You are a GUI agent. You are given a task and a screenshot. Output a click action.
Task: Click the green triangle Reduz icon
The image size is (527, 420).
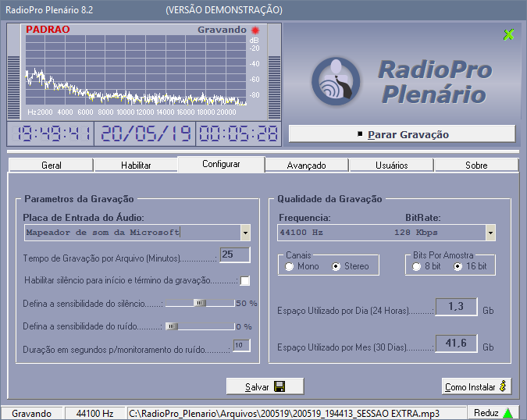[507, 413]
